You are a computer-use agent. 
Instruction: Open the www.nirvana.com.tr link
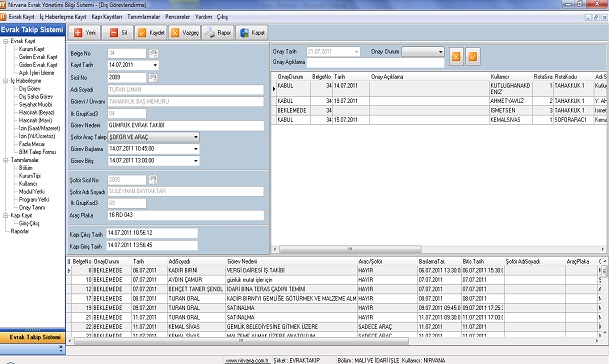(x=247, y=361)
